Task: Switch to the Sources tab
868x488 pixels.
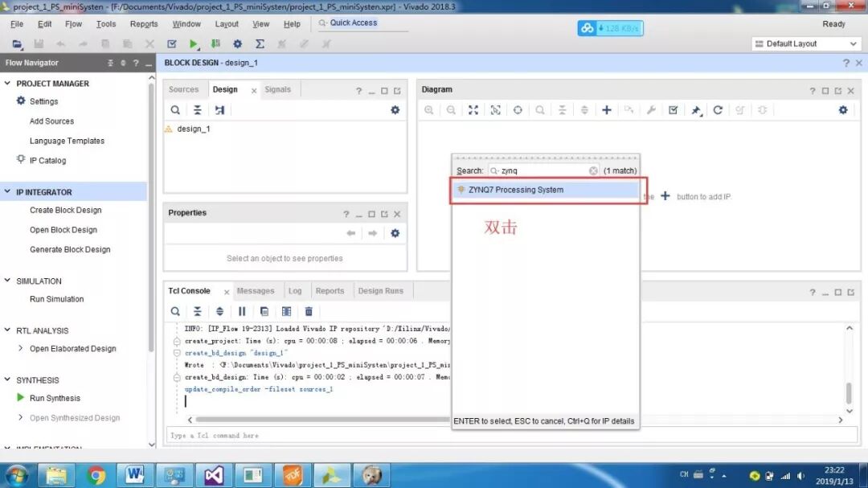Action: 183,89
